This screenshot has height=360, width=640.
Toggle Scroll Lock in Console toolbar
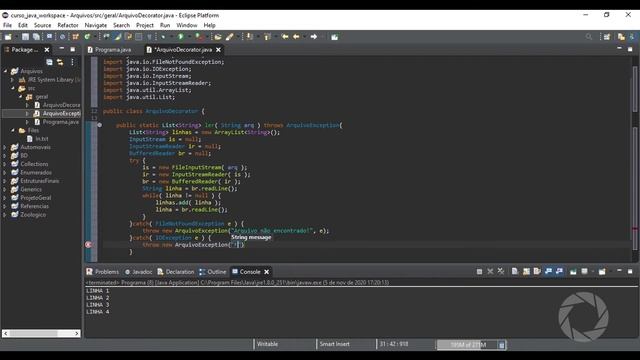tap(526, 271)
